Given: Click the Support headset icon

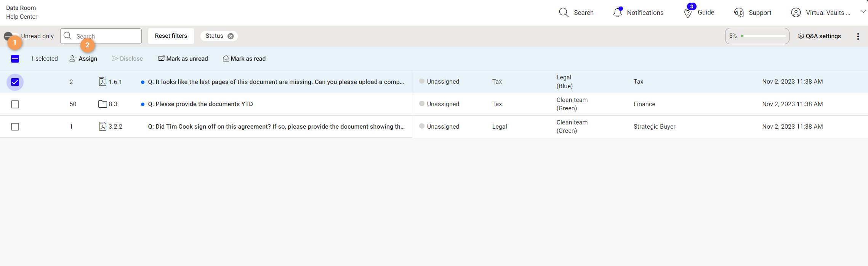Looking at the screenshot, I should [738, 13].
